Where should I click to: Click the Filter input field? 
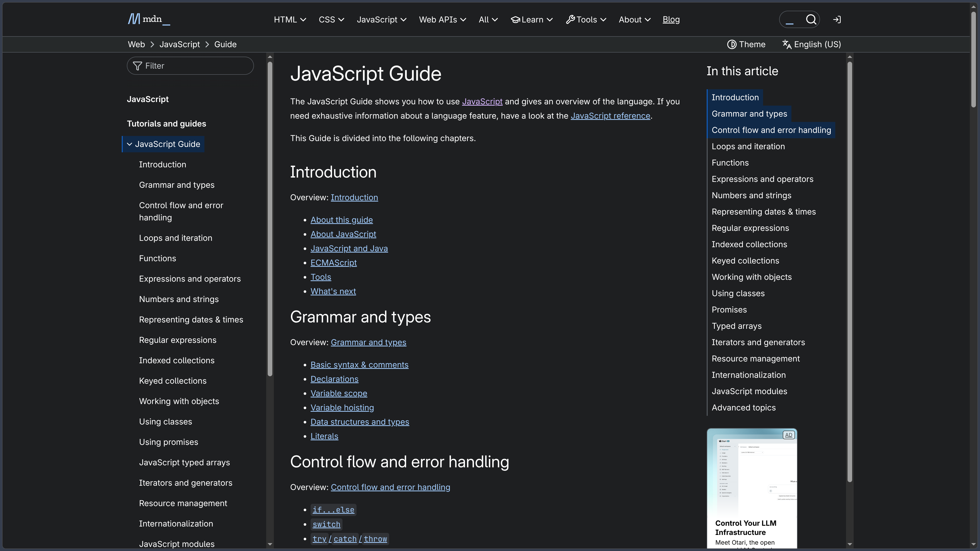(190, 66)
